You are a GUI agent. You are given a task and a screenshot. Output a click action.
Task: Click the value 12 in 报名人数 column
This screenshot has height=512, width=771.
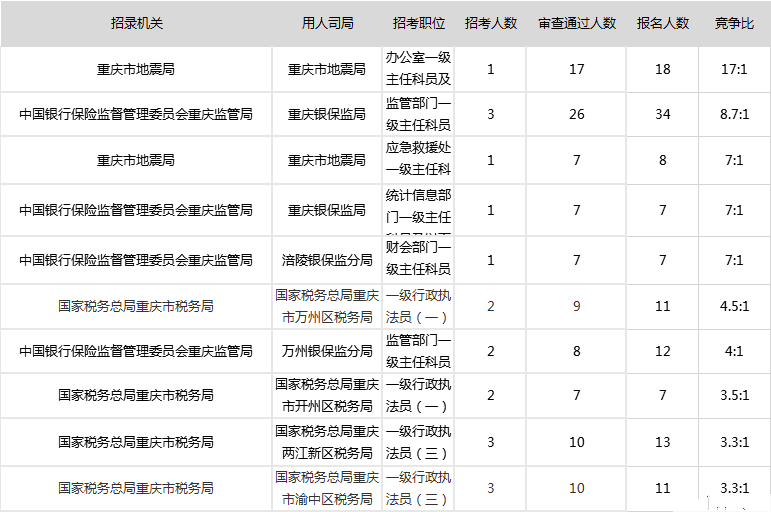(662, 351)
